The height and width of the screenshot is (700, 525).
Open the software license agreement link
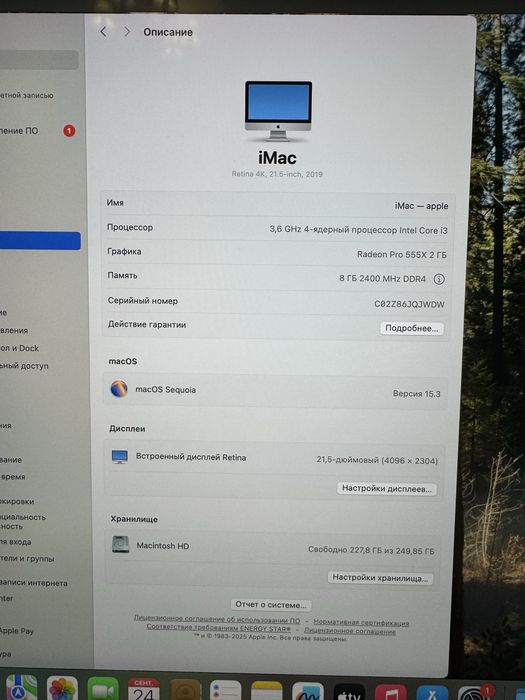click(x=217, y=619)
